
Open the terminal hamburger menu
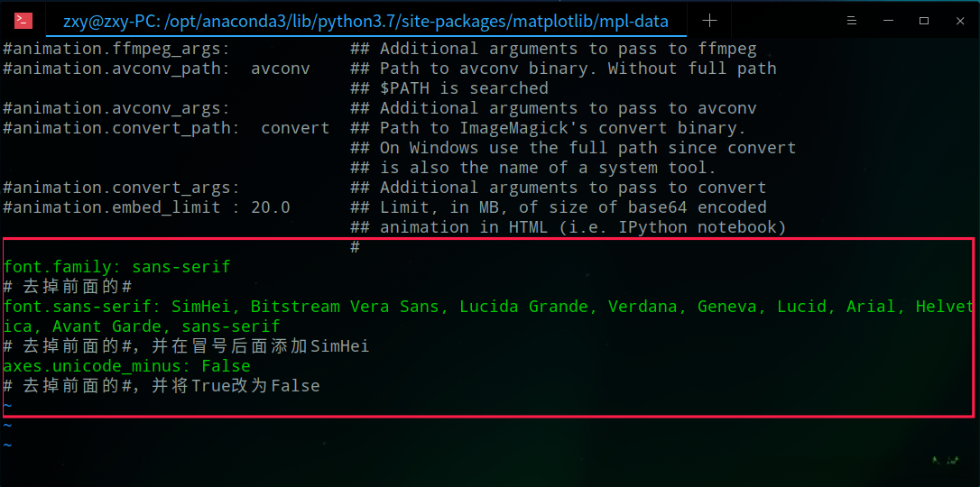click(852, 20)
